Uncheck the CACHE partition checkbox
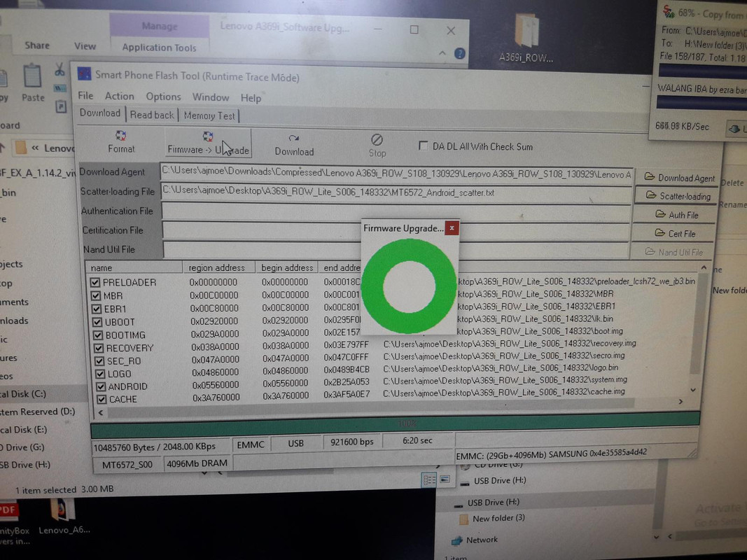Viewport: 747px width, 560px height. tap(102, 399)
